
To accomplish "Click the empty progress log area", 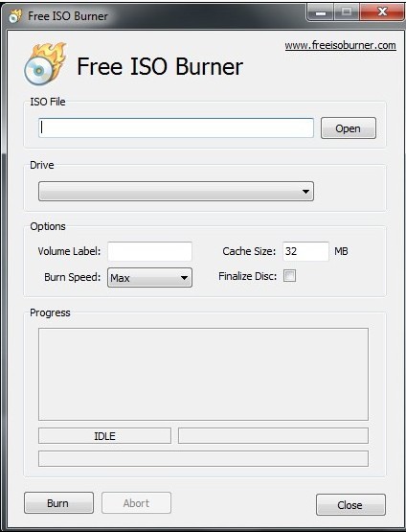I will tap(203, 374).
